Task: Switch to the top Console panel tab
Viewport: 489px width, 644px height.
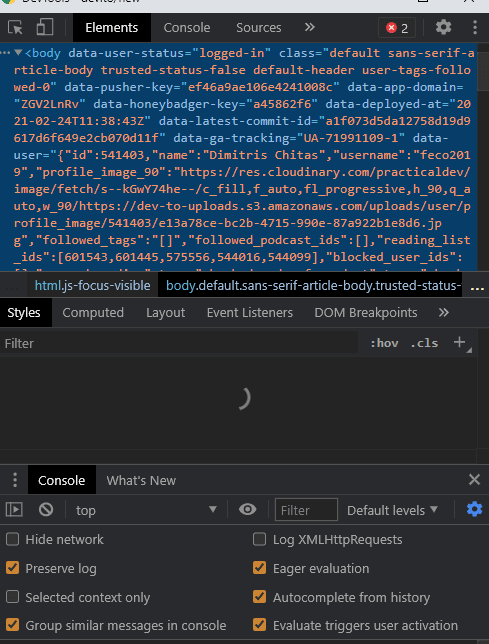Action: click(x=187, y=28)
